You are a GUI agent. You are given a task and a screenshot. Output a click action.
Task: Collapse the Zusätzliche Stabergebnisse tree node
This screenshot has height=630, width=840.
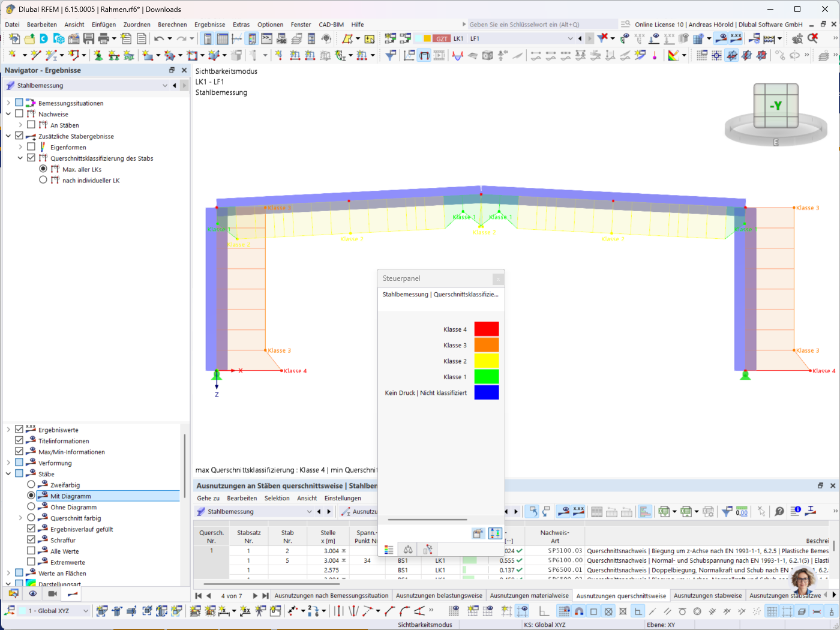[x=8, y=136]
